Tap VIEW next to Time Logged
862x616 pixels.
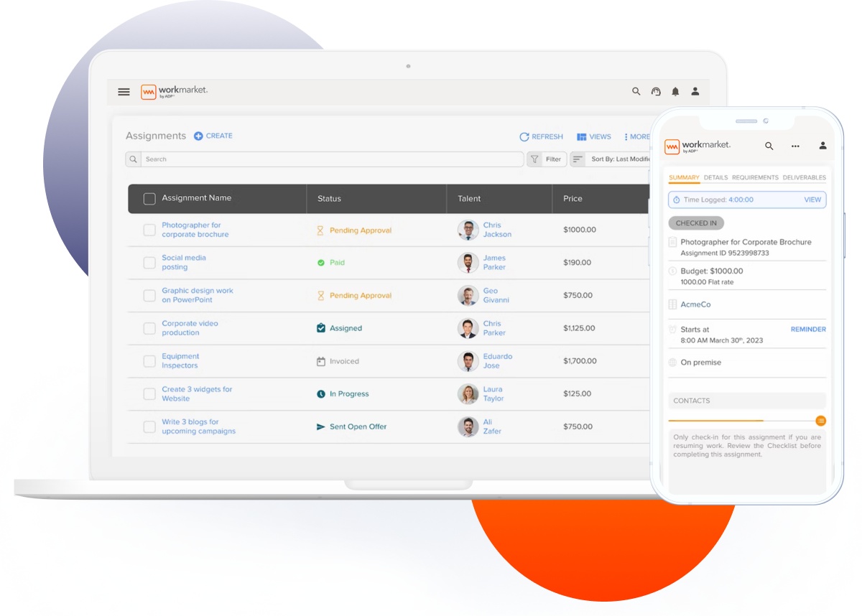tap(812, 200)
